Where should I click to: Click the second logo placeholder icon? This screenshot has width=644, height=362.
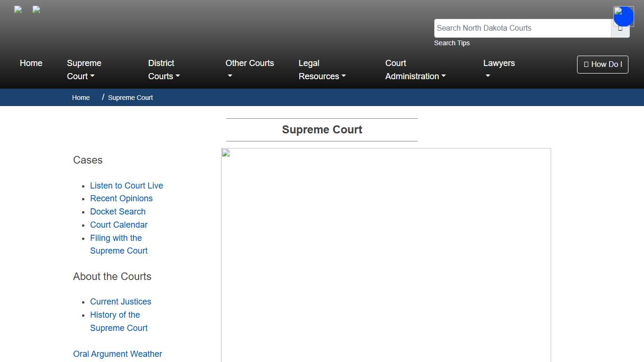click(36, 9)
